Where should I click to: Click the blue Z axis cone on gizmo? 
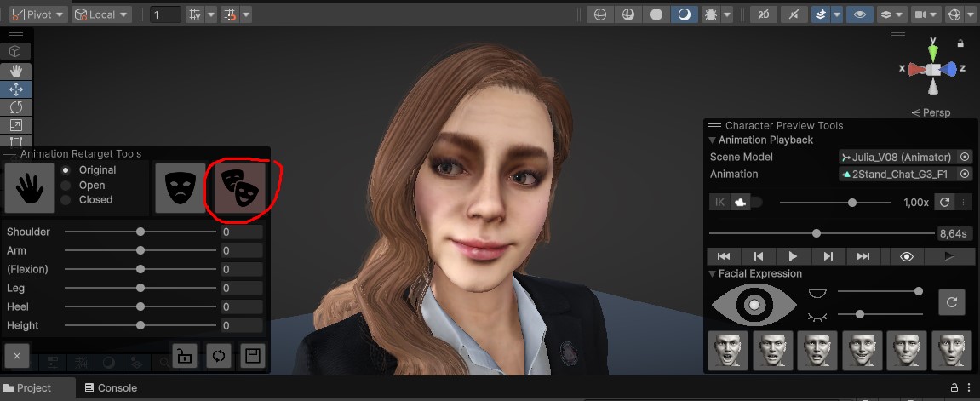(x=949, y=69)
